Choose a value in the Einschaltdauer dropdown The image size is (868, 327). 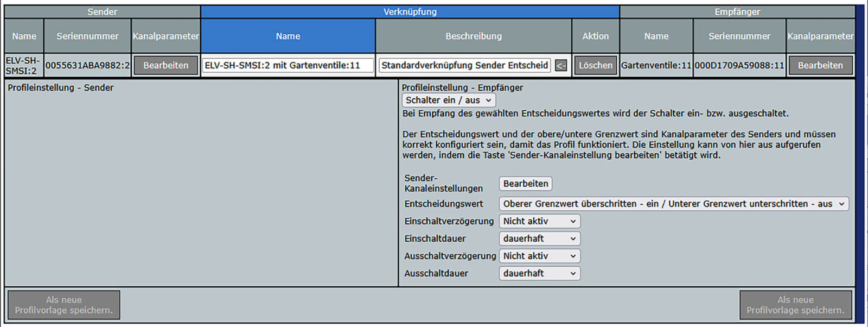click(x=539, y=238)
